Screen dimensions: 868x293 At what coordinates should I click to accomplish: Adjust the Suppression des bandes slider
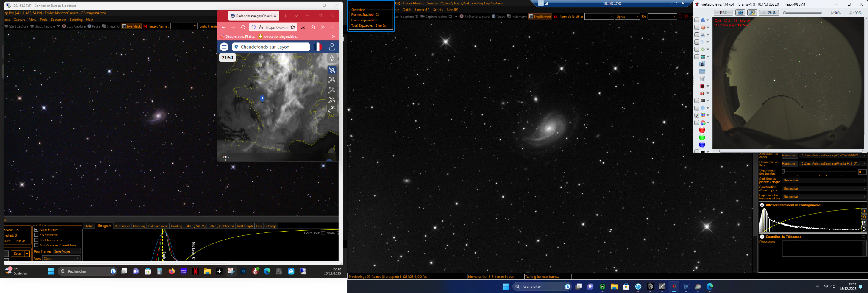tap(819, 172)
